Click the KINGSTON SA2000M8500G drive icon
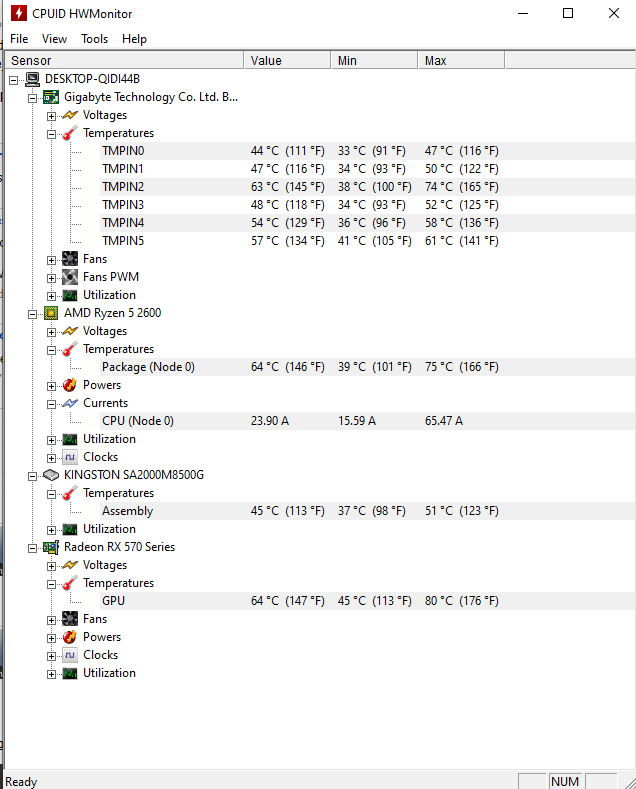The height and width of the screenshot is (789, 636). click(51, 475)
